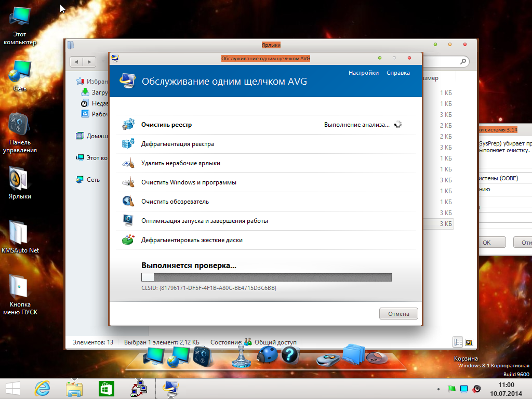
Task: Click the Action Center flag tray icon
Action: point(451,389)
